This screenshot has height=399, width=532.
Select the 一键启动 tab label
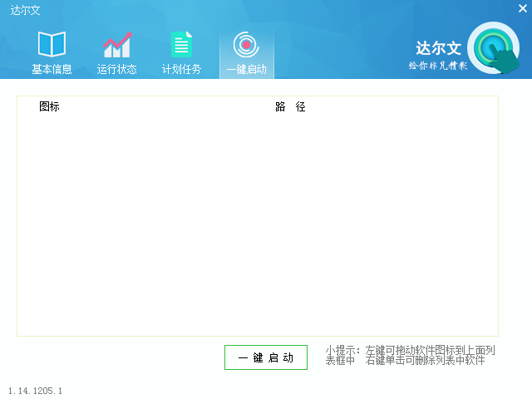click(x=246, y=69)
